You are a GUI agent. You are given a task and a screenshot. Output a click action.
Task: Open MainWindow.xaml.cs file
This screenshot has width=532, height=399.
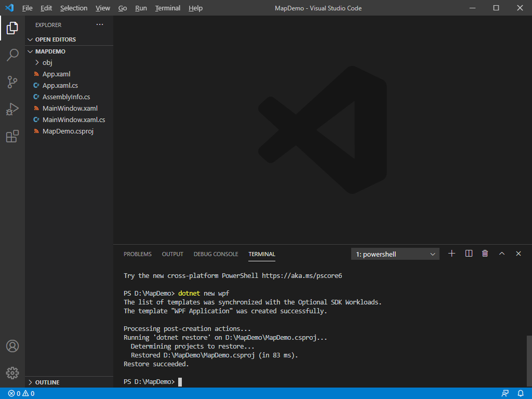[69, 120]
